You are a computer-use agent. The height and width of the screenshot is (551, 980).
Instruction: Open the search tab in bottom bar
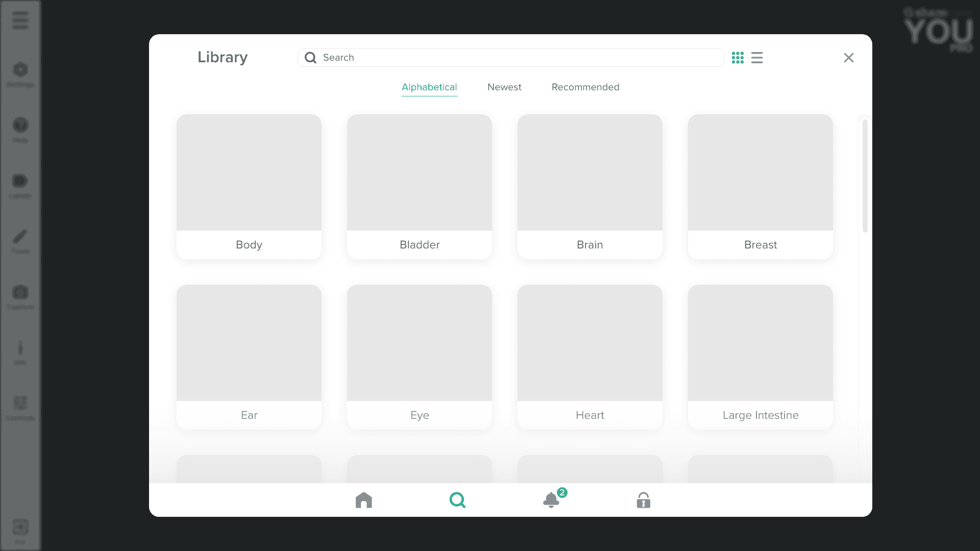[x=457, y=500]
